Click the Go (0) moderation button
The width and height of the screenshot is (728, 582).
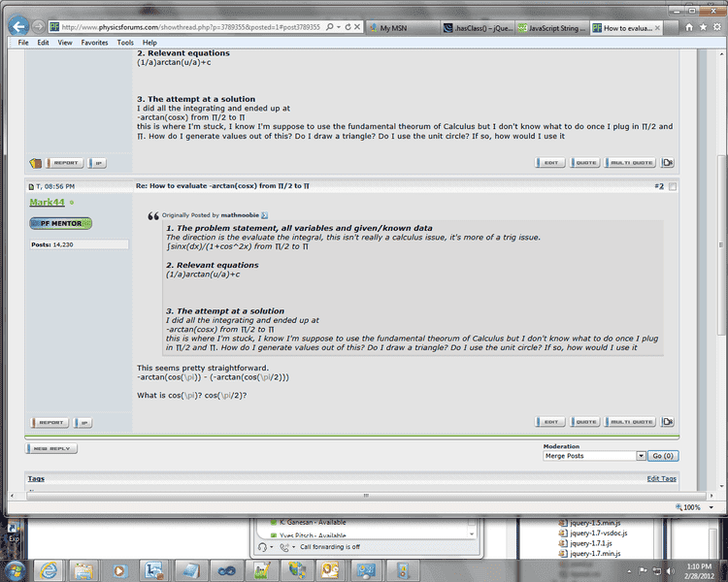[x=663, y=456]
